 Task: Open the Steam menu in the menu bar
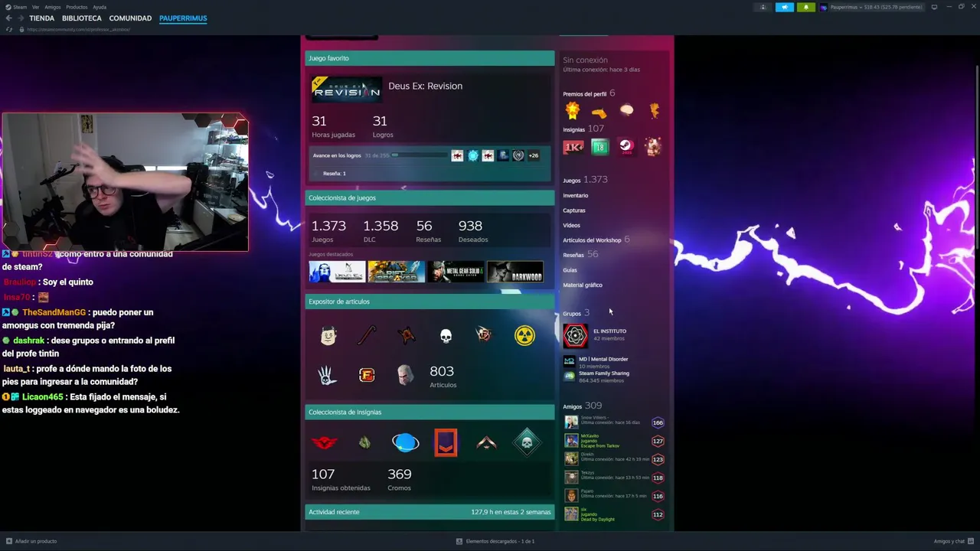click(x=19, y=7)
